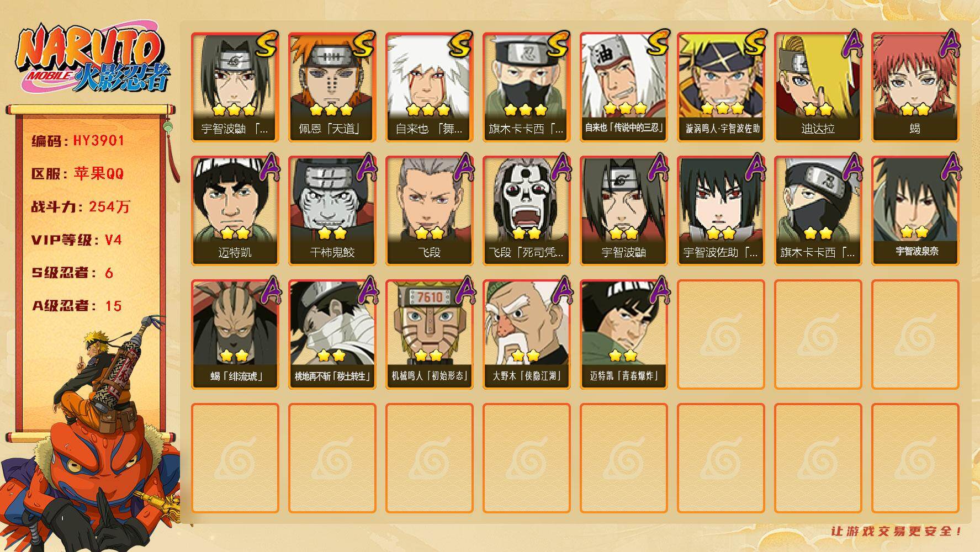Click the A rank badge on 飞段 card
980x552 pixels.
(464, 167)
